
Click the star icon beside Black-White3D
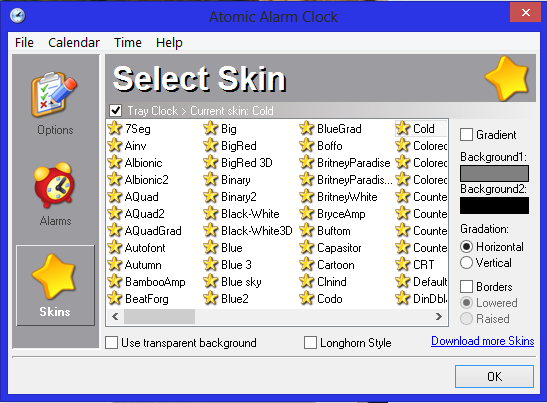tap(211, 230)
